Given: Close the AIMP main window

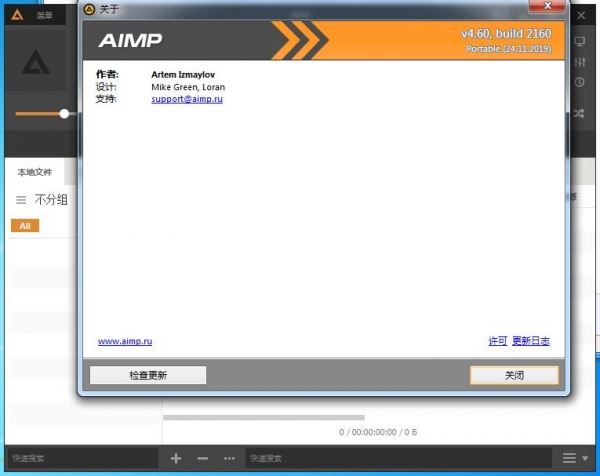Looking at the screenshot, I should [581, 15].
